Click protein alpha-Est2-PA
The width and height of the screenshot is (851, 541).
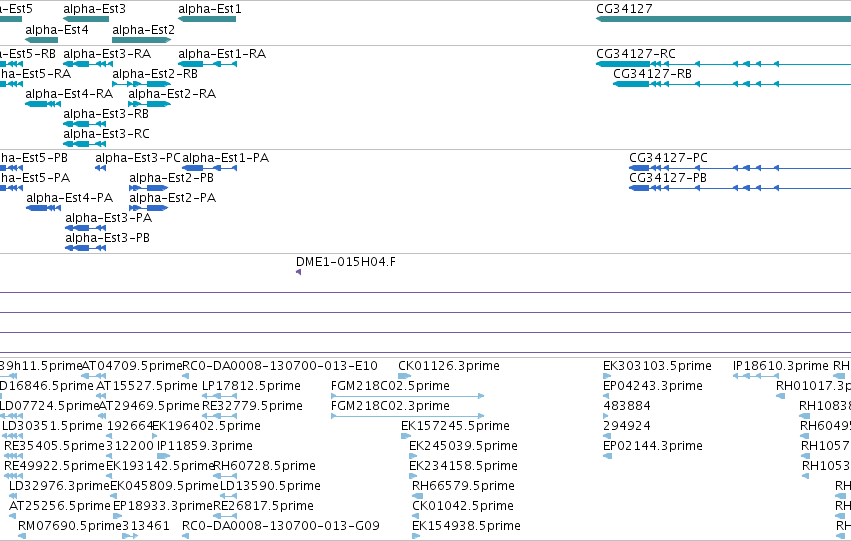(x=173, y=198)
